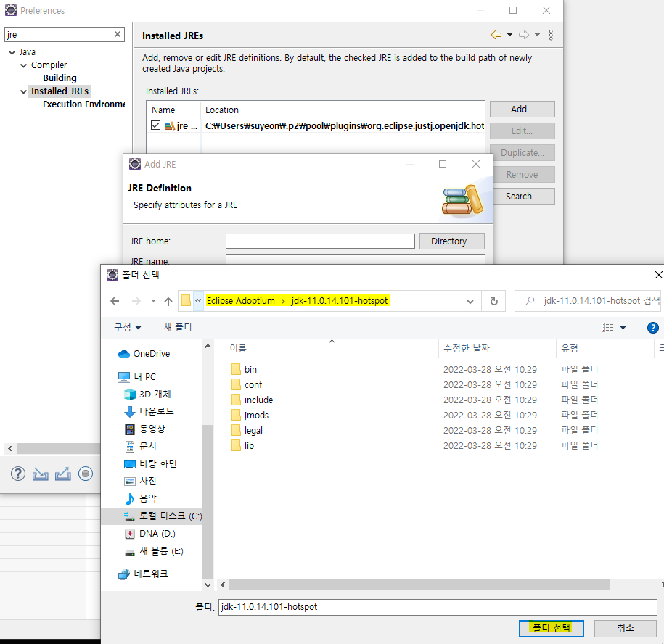The image size is (664, 644).
Task: Click the Directory... button
Action: coord(452,241)
